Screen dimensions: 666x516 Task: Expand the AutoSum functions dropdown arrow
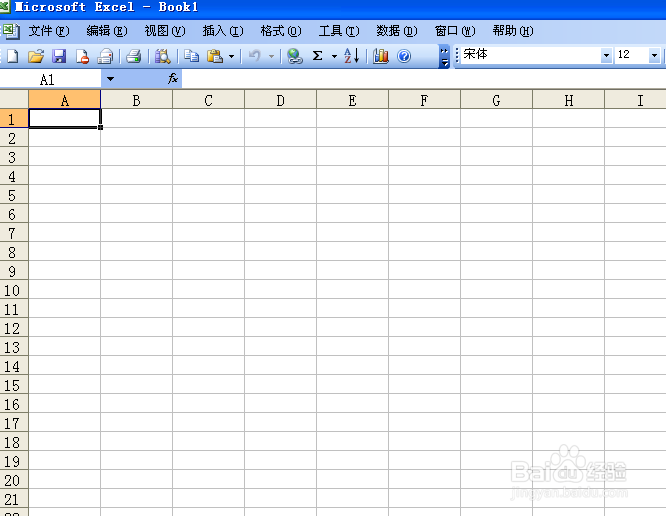pos(334,56)
